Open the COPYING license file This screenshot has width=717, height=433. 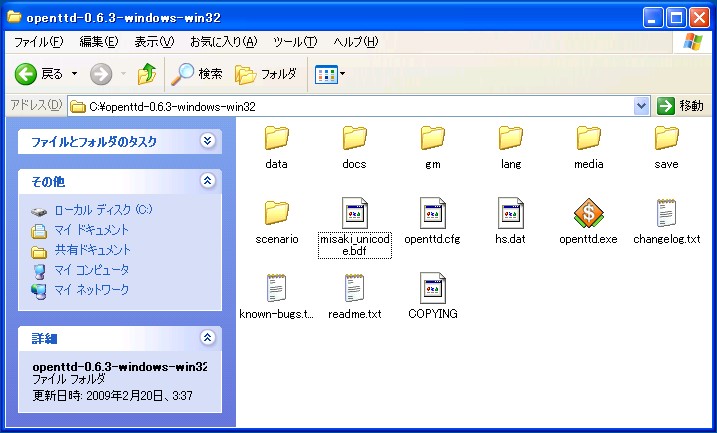coord(432,288)
